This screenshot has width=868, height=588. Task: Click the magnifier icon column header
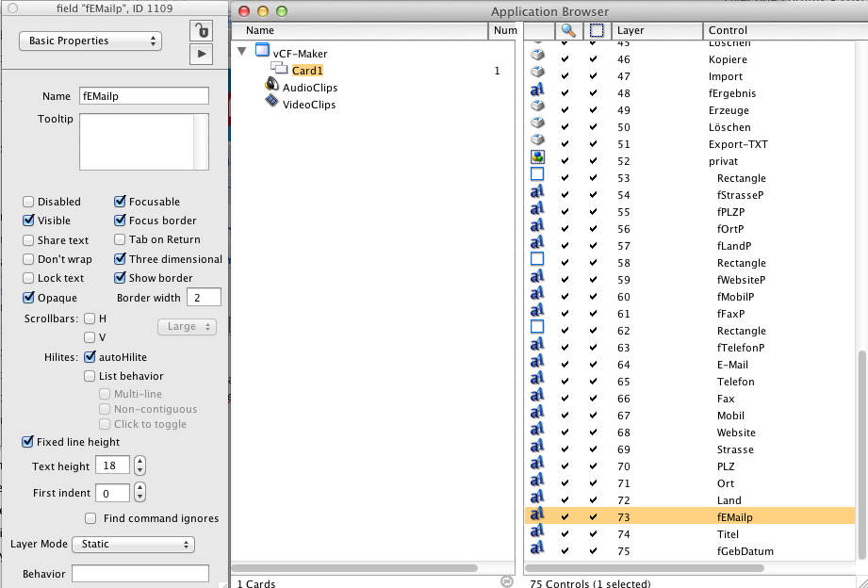point(567,30)
